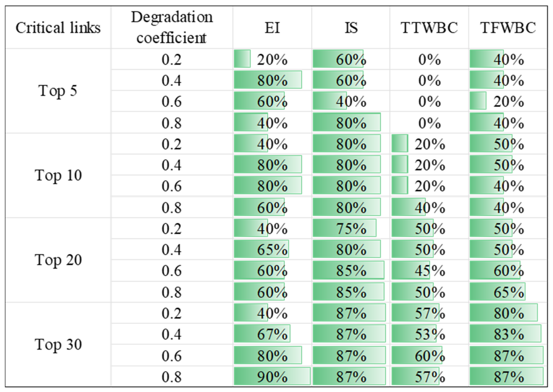
Task: Select the 75% cell in IS column
Action: point(351,228)
